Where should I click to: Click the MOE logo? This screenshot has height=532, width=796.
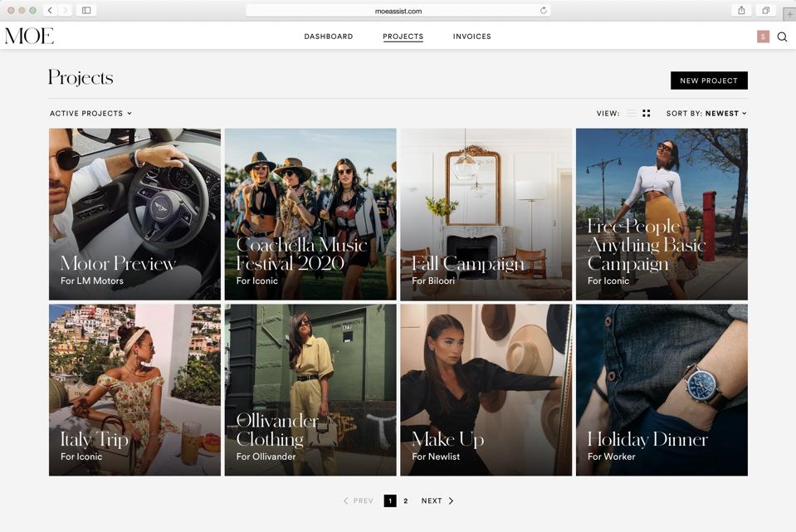29,36
